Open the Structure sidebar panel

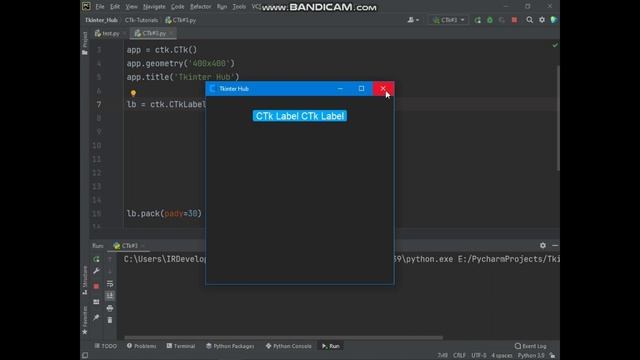coord(85,280)
